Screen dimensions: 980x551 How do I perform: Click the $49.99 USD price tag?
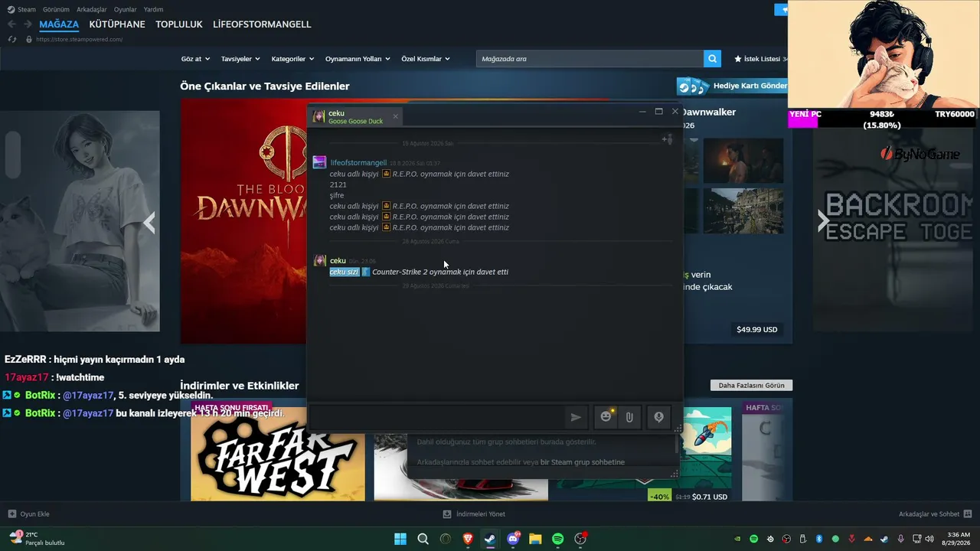(x=757, y=330)
